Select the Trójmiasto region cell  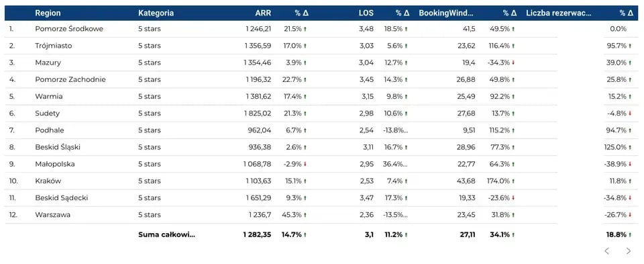click(54, 46)
